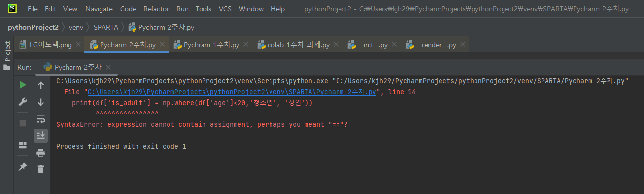The height and width of the screenshot is (194, 644).
Task: Open the Edit menu
Action: point(50,9)
